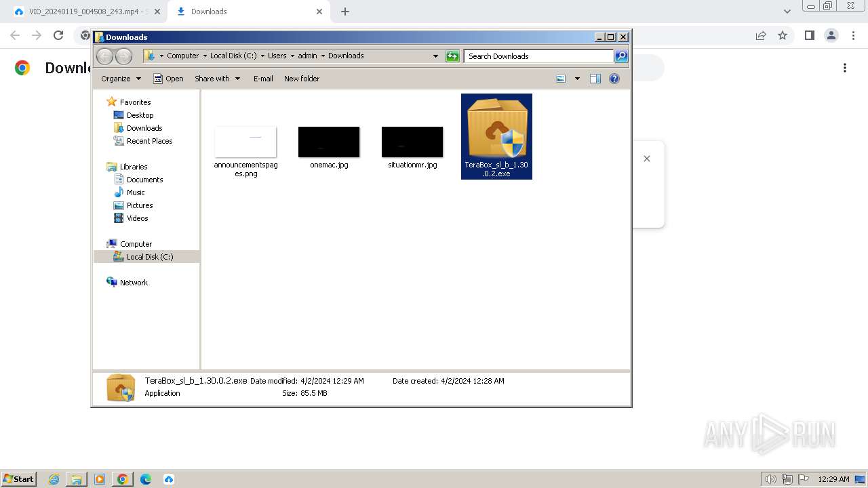The image size is (868, 488).
Task: Change your view icon in Explorer toolbar
Action: pyautogui.click(x=561, y=79)
